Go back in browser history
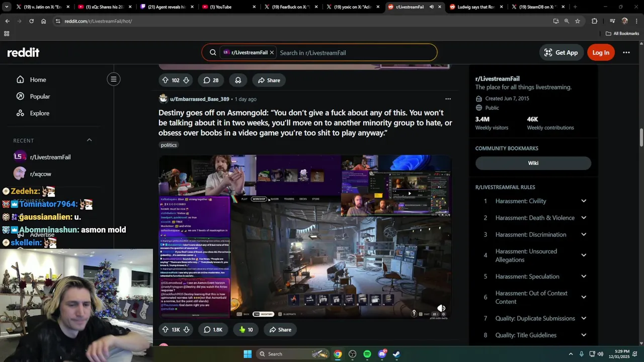This screenshot has width=644, height=362. pyautogui.click(x=7, y=21)
